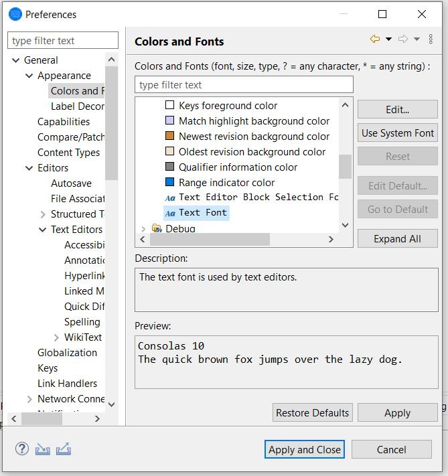Select File Associations tree item
448x476 pixels.
coord(78,199)
